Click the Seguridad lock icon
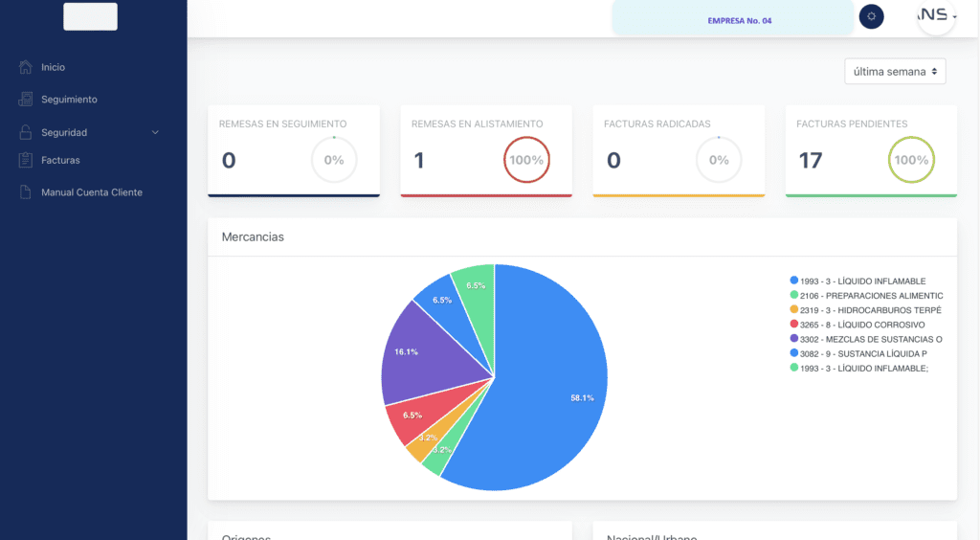 (x=26, y=132)
